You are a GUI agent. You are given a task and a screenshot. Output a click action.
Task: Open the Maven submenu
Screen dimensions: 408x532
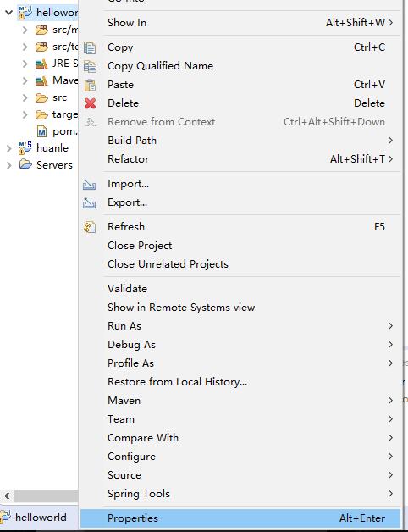point(240,401)
